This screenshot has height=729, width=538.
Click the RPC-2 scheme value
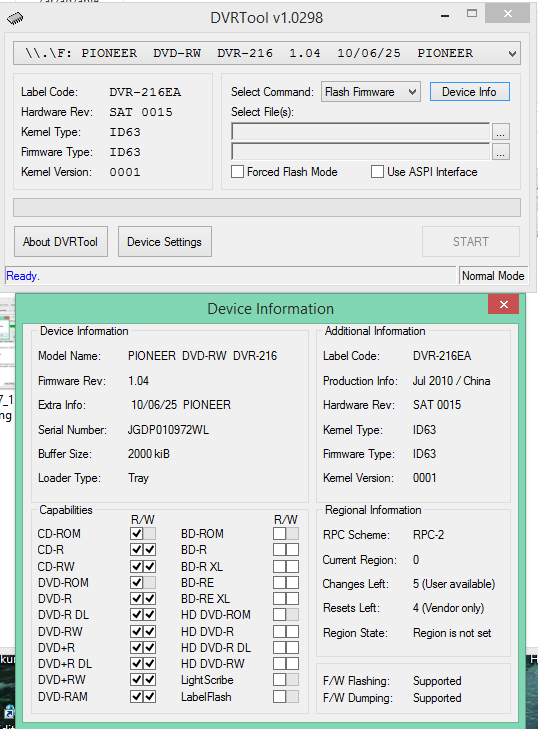pyautogui.click(x=428, y=535)
